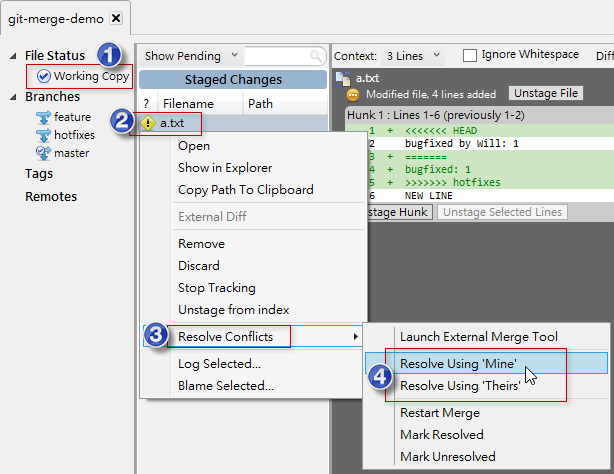Click the warning icon beside a.txt
Image resolution: width=614 pixels, height=474 pixels.
(x=148, y=124)
